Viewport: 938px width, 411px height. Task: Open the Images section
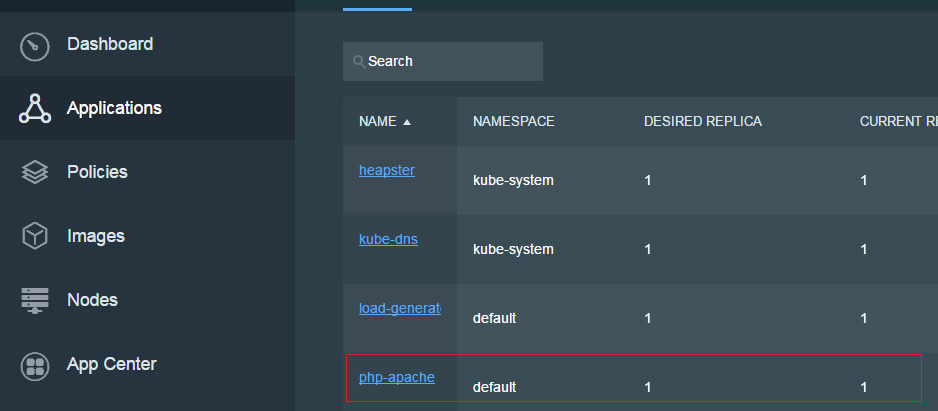tap(96, 236)
